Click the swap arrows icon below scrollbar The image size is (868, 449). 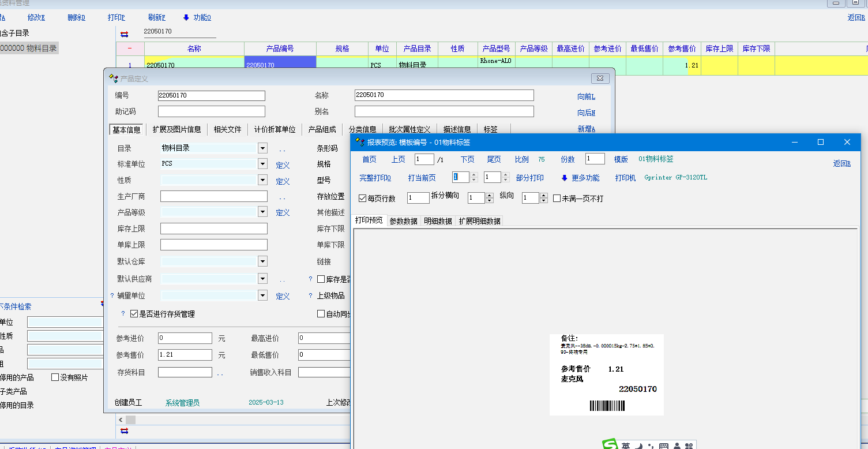(x=125, y=431)
